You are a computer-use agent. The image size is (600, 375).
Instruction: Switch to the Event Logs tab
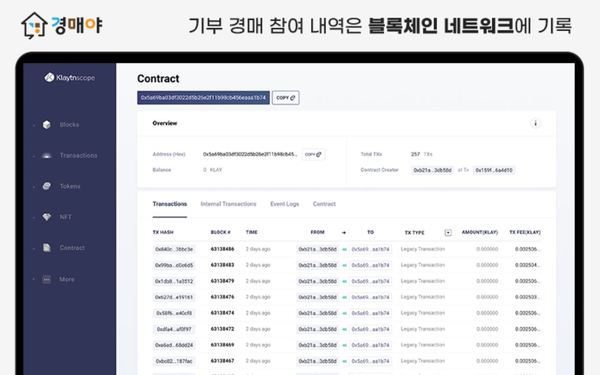[284, 204]
